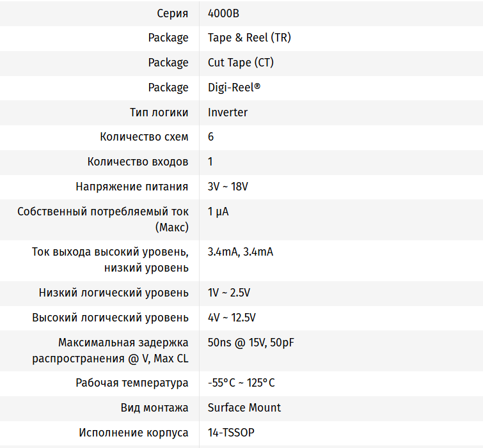Select the "4V ~ 12.5V" high logic level value

point(232,318)
